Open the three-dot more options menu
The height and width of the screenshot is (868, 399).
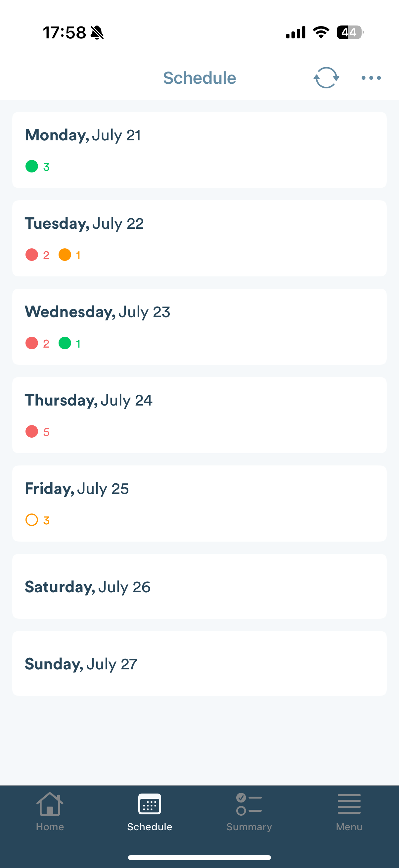[371, 78]
